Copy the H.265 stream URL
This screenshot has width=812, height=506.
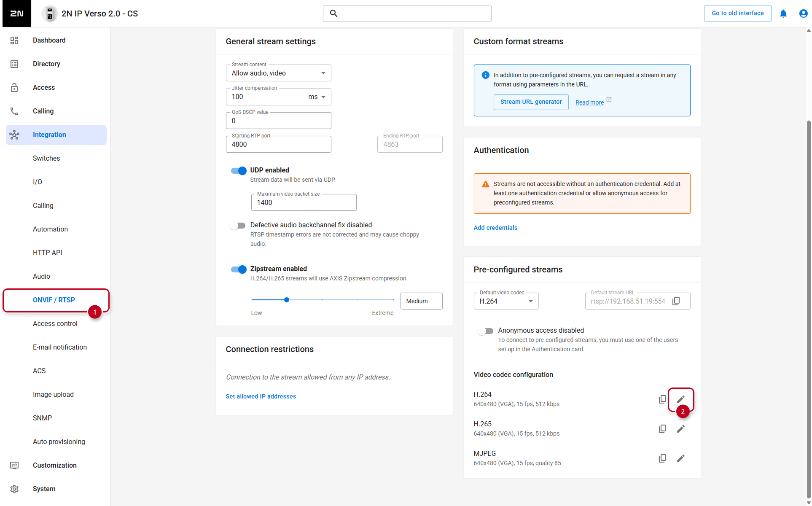663,428
